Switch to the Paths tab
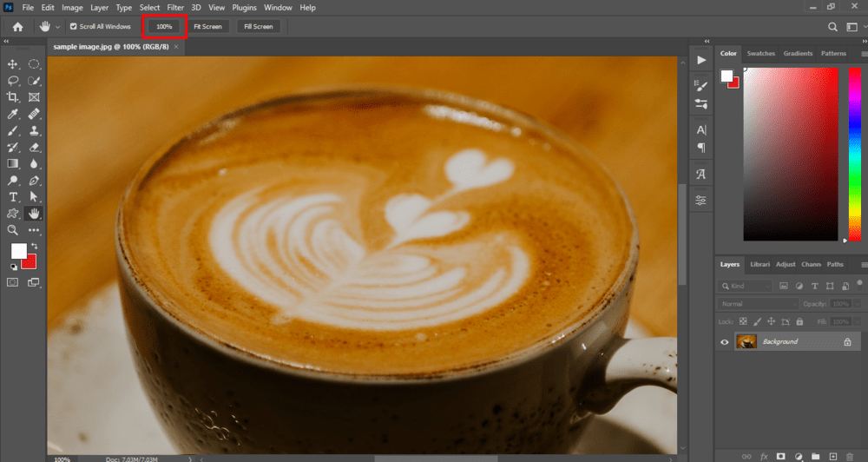The height and width of the screenshot is (462, 868). point(835,264)
